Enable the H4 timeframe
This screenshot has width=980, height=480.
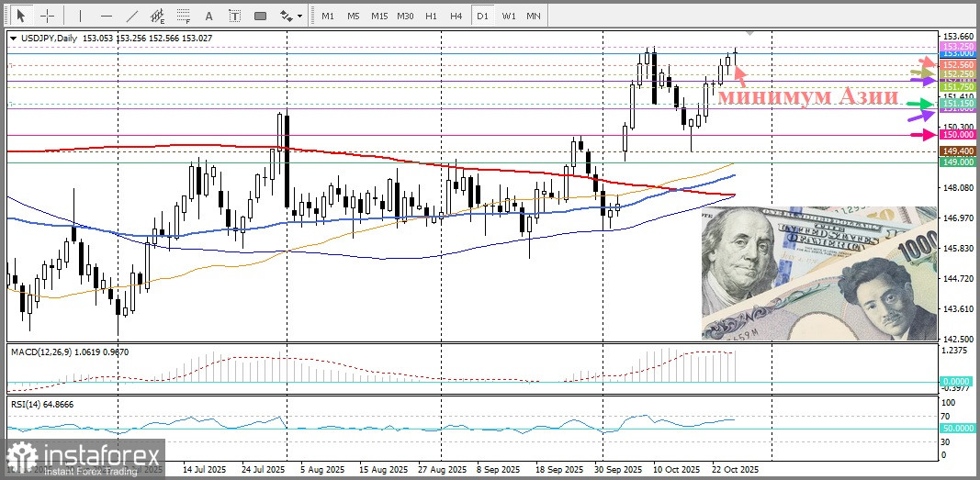click(x=456, y=16)
